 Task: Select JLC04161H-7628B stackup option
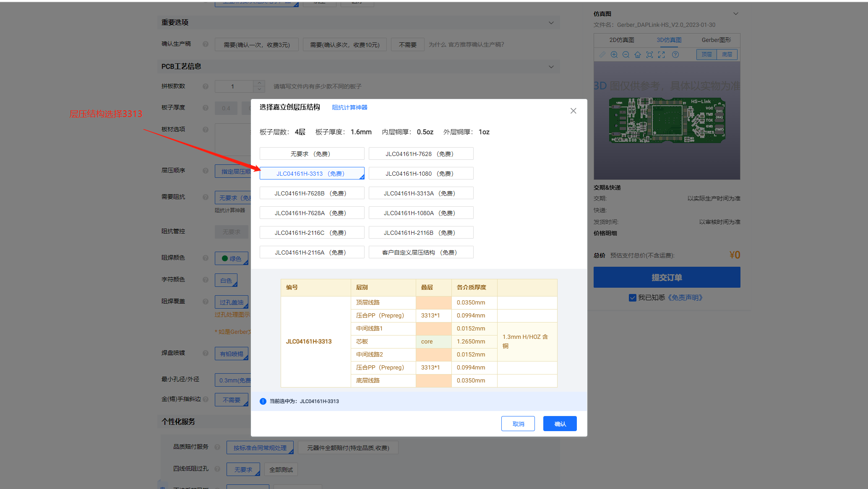[x=312, y=193]
